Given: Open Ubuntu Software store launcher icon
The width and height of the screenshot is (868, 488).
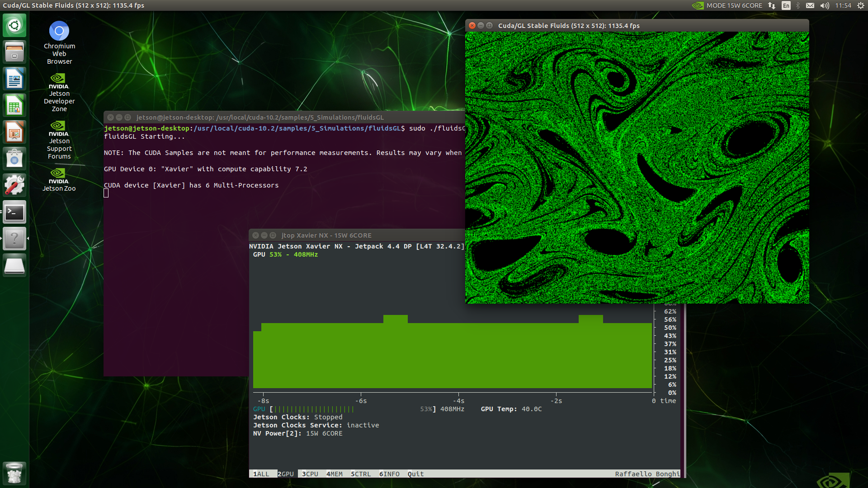Looking at the screenshot, I should 14,159.
